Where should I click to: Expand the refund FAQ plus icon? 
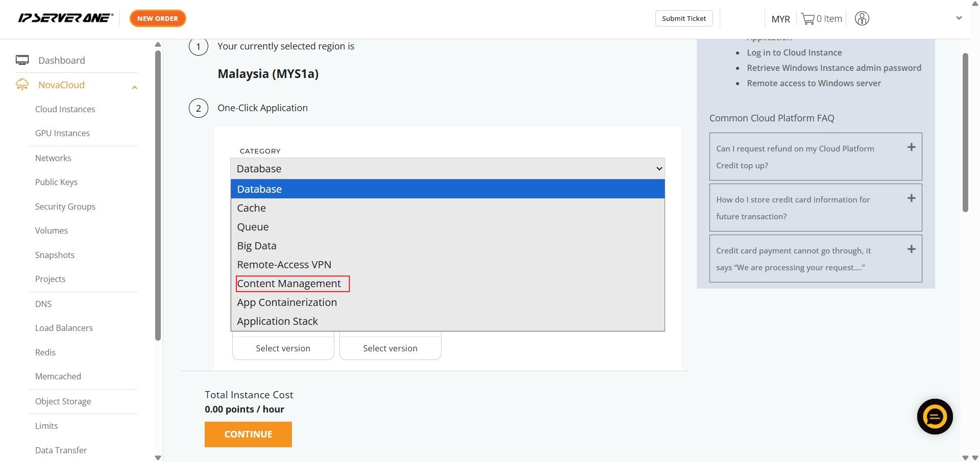(x=911, y=147)
